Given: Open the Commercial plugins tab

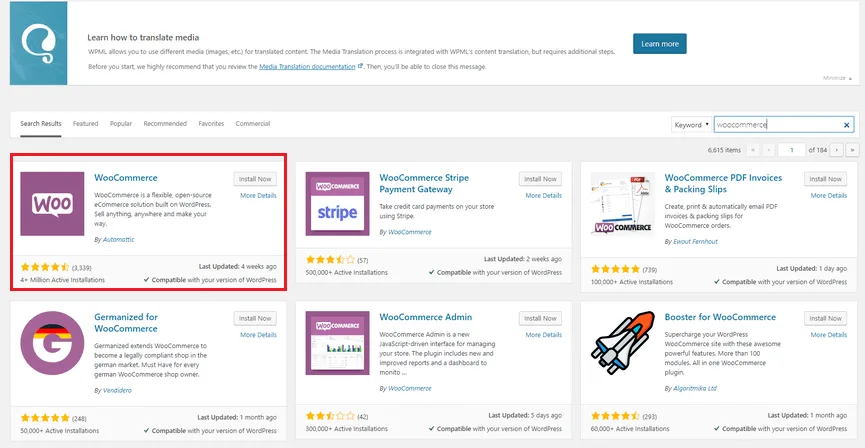Looking at the screenshot, I should point(253,124).
